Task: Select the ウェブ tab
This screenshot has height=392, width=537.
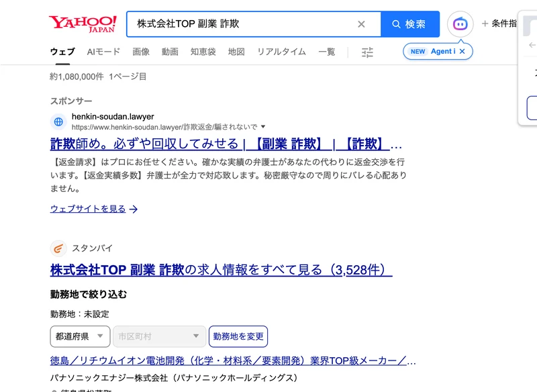Action: pos(62,52)
